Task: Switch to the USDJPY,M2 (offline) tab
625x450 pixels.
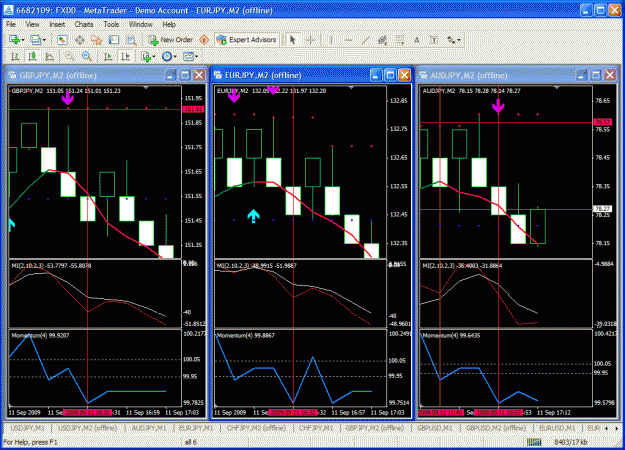Action: click(x=87, y=428)
